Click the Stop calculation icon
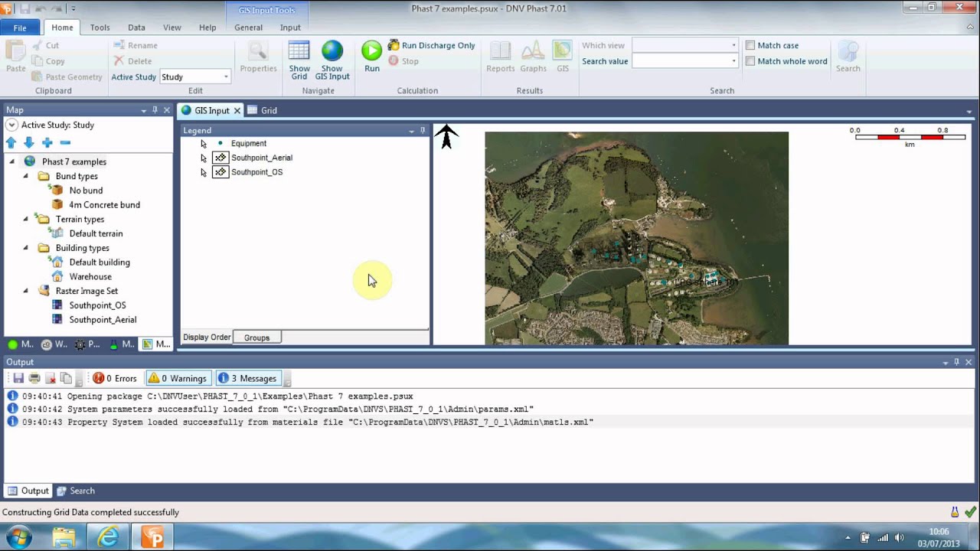The width and height of the screenshot is (980, 551). click(x=394, y=61)
